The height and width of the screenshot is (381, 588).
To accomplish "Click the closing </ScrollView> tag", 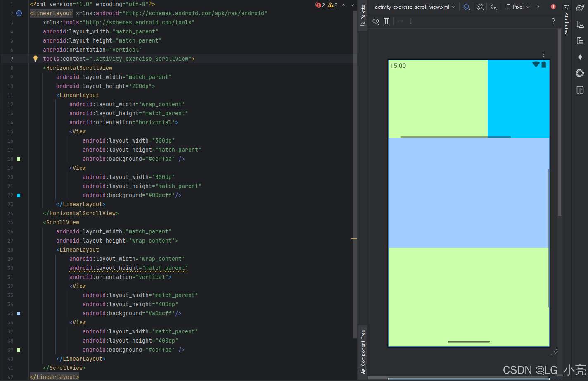I will tap(64, 368).
